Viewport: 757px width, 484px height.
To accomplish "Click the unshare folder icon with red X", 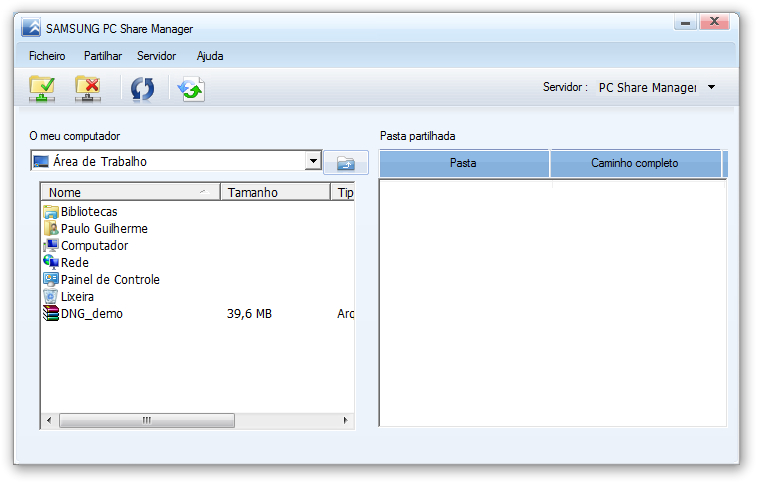I will (87, 88).
